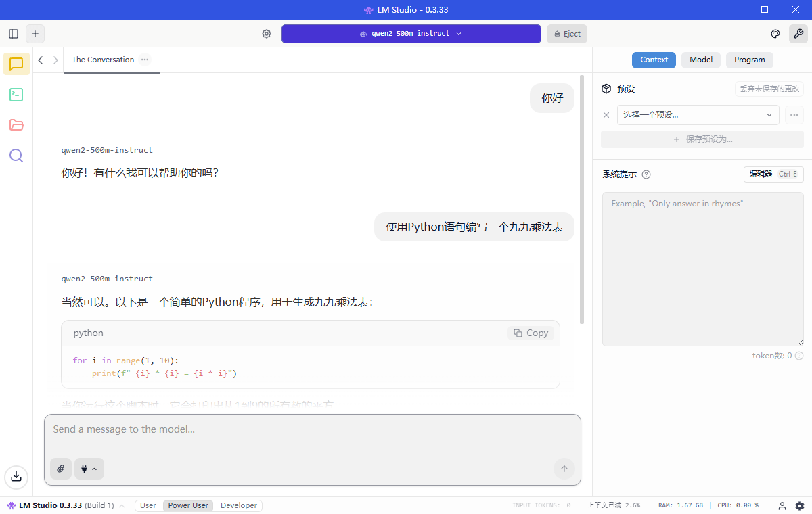Open the 选择一个预设 preset dropdown
812x514 pixels.
[698, 115]
